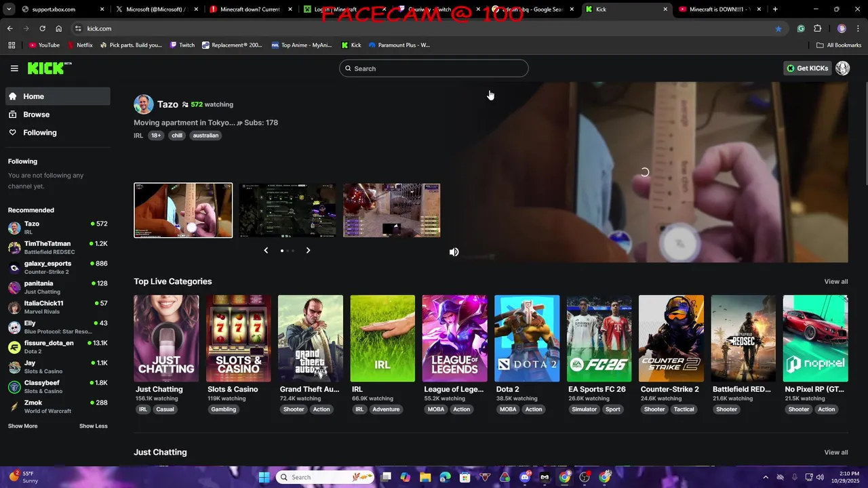Click the Windows taskbar search box
This screenshot has height=488, width=868.
click(326, 477)
